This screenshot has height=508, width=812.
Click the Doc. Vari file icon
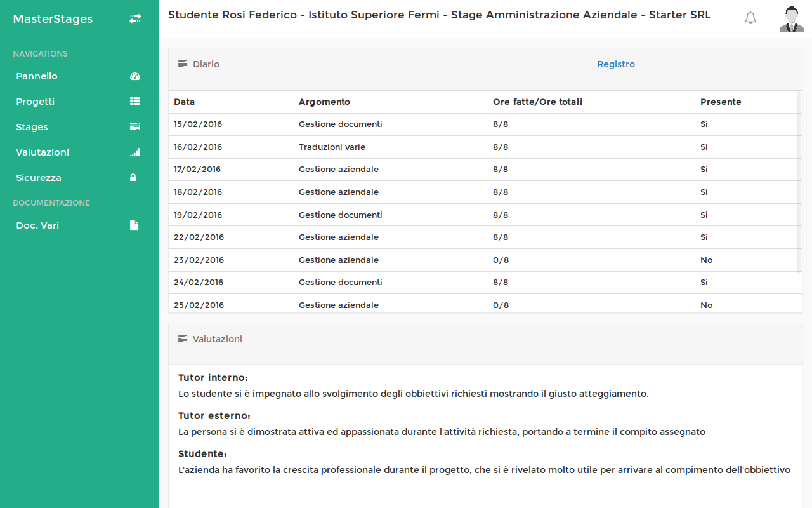(x=134, y=225)
